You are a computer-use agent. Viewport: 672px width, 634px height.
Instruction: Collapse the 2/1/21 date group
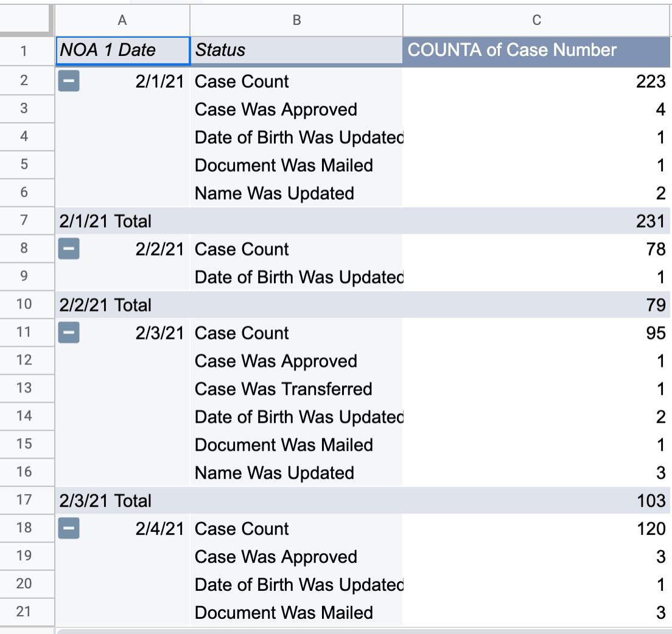[x=69, y=81]
